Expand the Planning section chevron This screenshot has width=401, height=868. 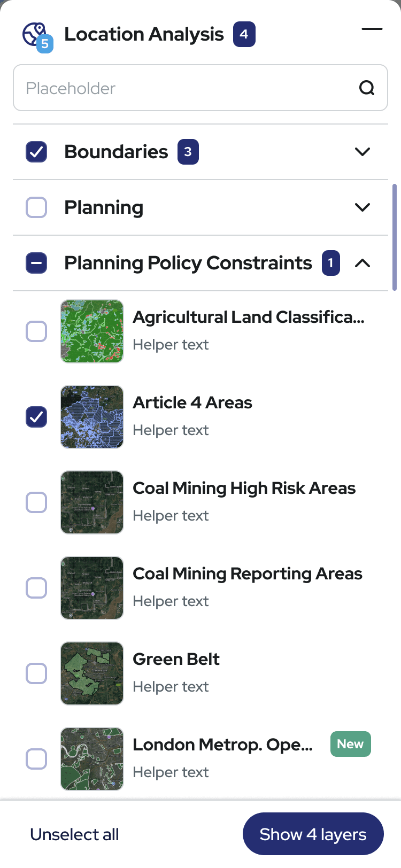click(x=363, y=207)
